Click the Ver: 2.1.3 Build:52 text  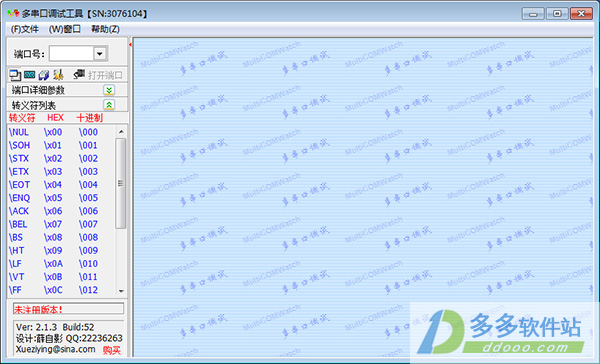(x=55, y=327)
